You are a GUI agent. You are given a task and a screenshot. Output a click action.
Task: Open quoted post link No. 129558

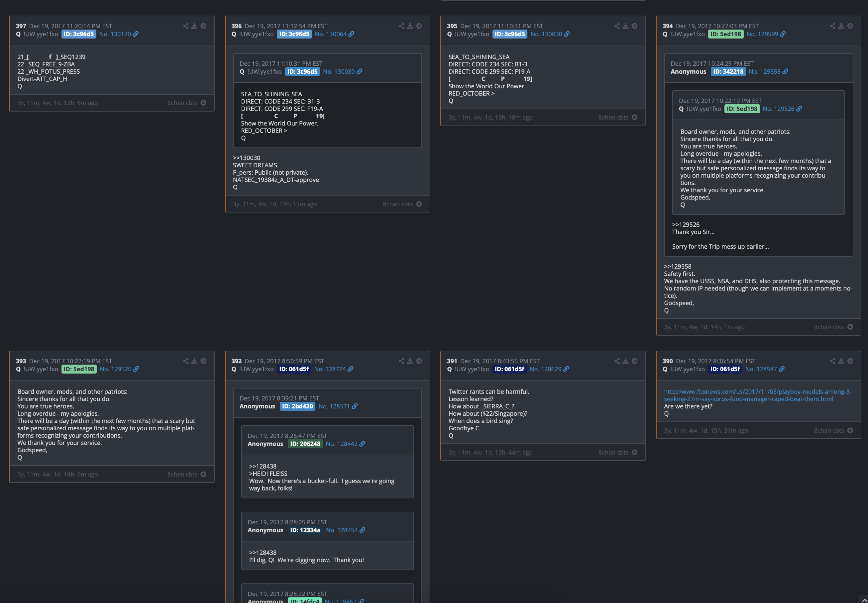pos(768,71)
